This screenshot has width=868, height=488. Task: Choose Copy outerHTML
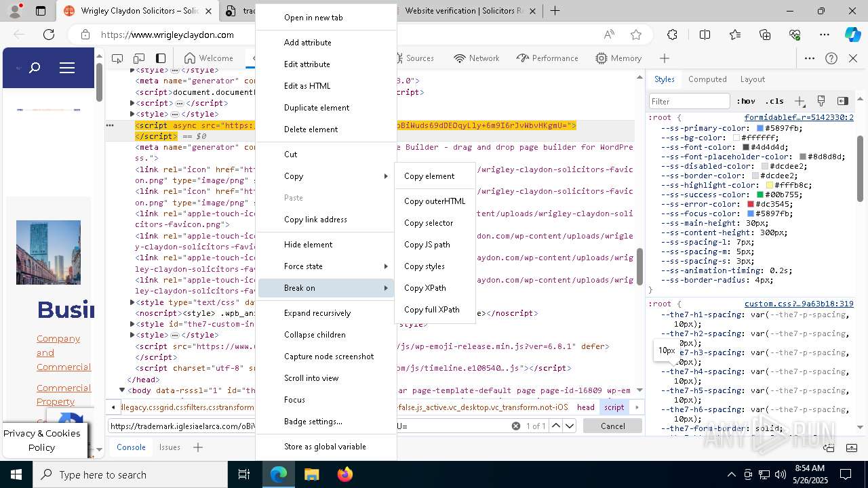tap(435, 201)
